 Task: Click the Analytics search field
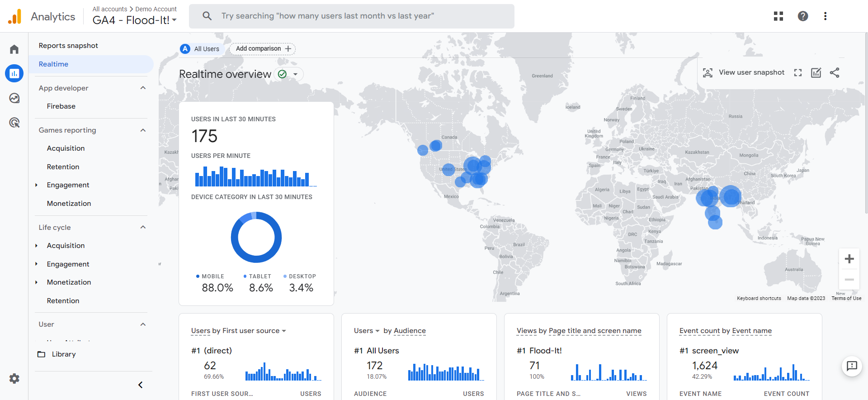tap(351, 16)
